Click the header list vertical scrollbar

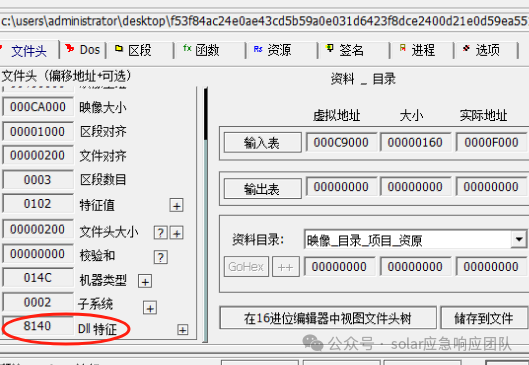[205, 214]
